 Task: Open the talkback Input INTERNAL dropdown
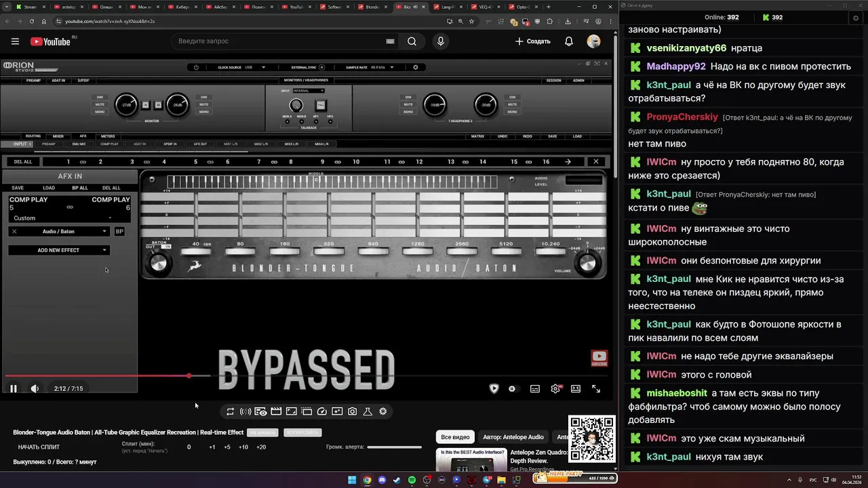[x=309, y=90]
